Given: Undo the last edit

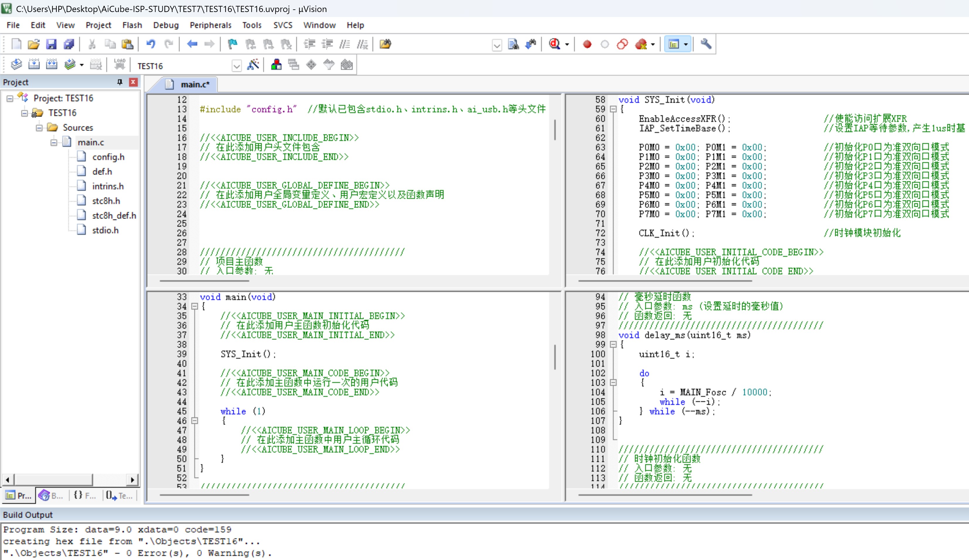Looking at the screenshot, I should pos(151,44).
